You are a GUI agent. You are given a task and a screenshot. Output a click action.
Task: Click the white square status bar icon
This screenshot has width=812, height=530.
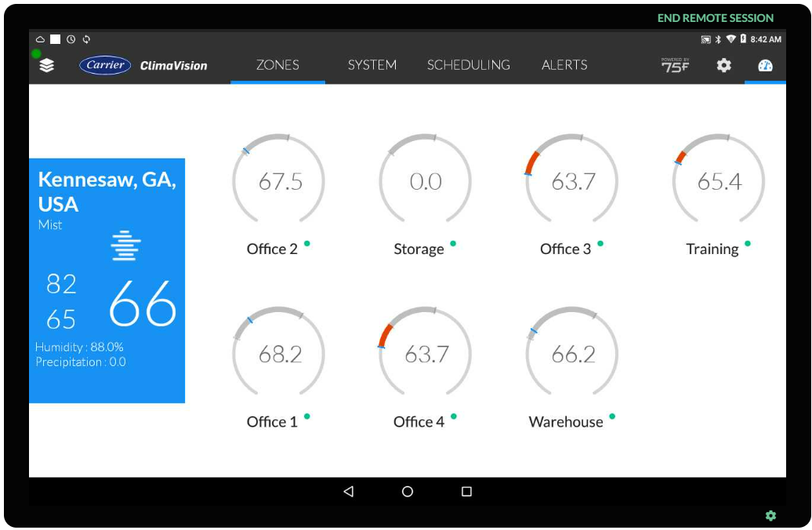click(x=56, y=39)
